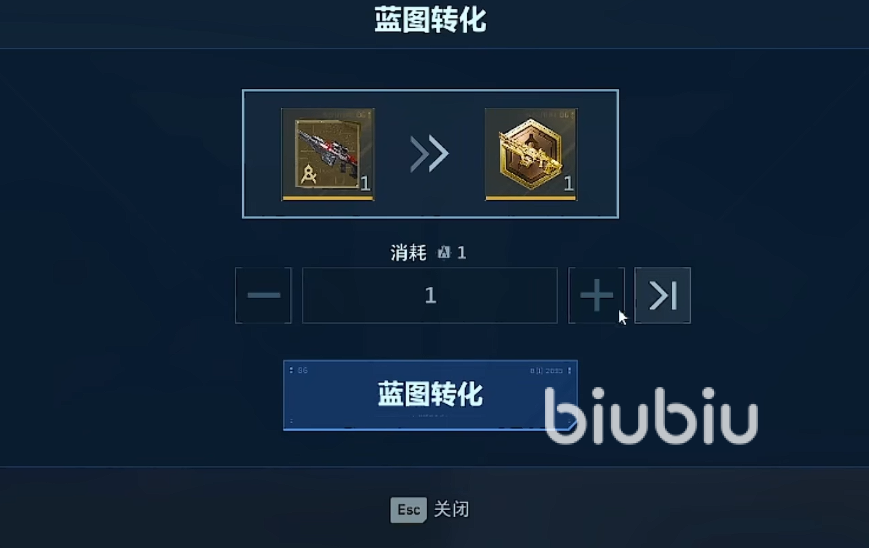Click the sniper rifle blueprint item thumbnail

point(328,154)
